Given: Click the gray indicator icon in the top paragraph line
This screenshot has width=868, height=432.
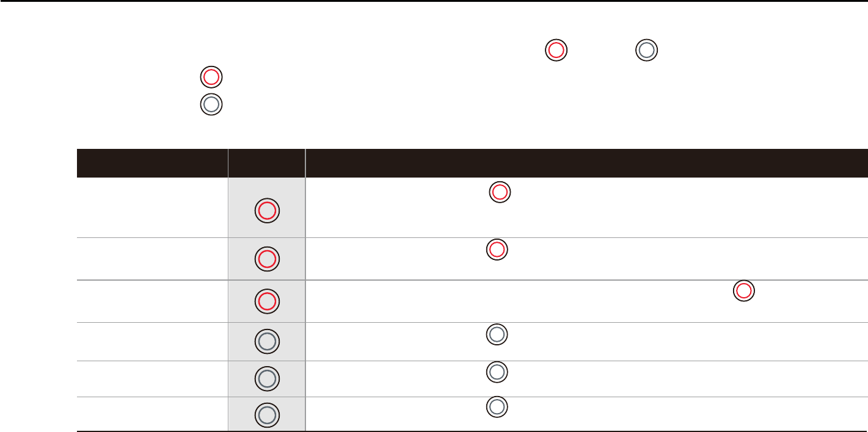Looking at the screenshot, I should coord(647,50).
